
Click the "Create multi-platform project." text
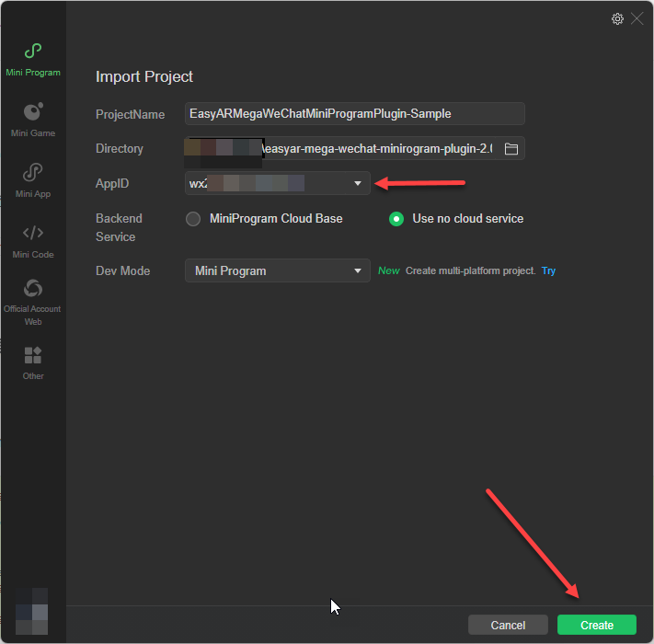click(x=470, y=270)
